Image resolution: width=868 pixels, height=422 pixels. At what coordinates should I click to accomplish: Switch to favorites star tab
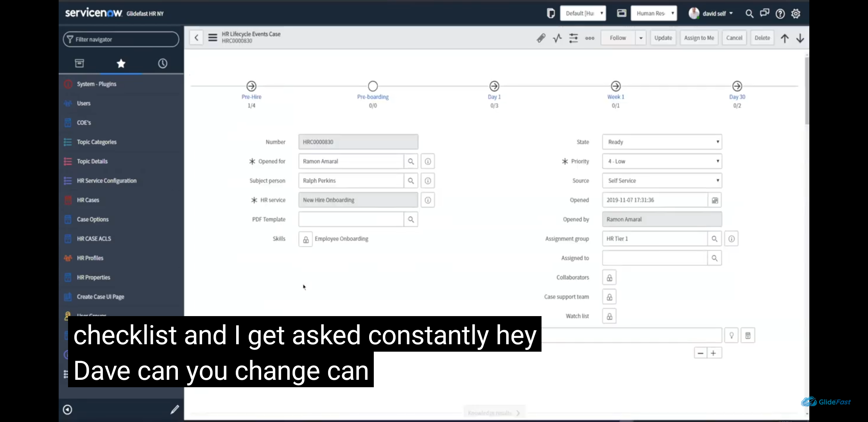pos(121,63)
